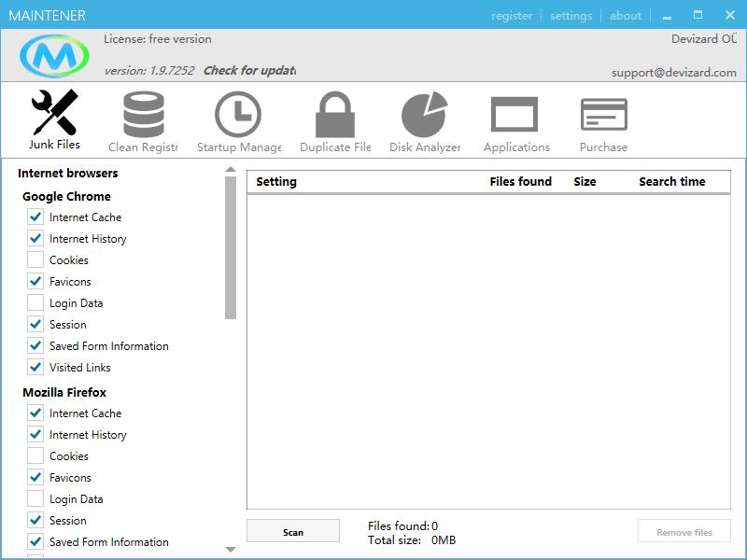Open the about menu item
Viewport: 747px width, 560px height.
tap(626, 15)
